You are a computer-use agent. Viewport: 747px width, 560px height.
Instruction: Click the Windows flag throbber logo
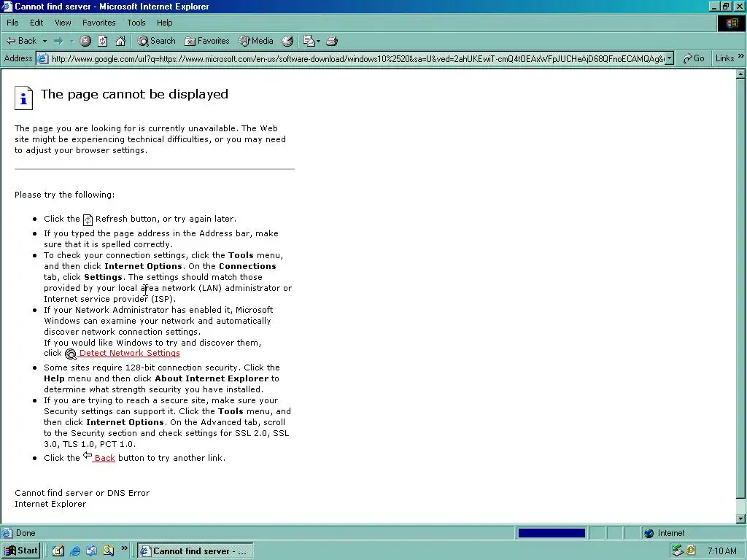coord(731,23)
